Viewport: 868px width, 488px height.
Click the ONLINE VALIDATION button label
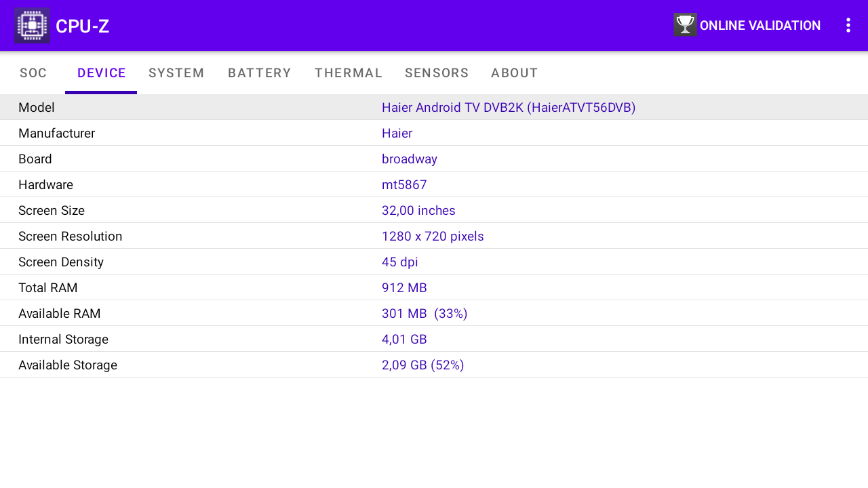pyautogui.click(x=760, y=26)
